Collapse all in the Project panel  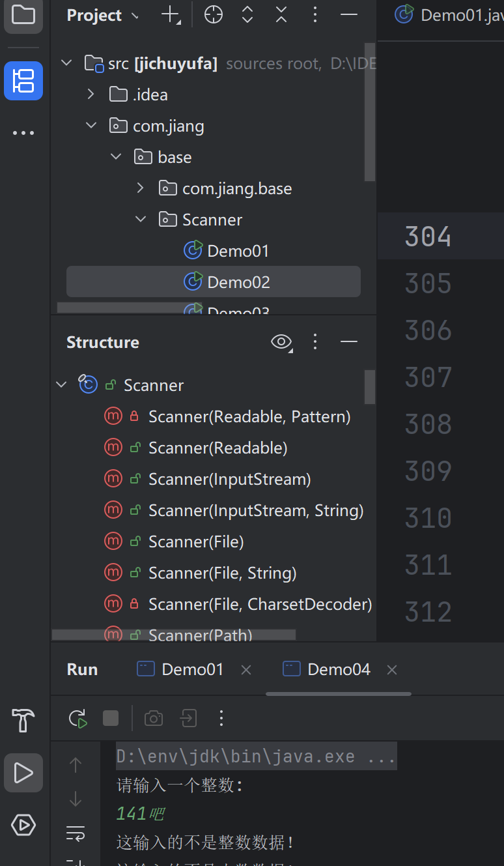pos(281,15)
